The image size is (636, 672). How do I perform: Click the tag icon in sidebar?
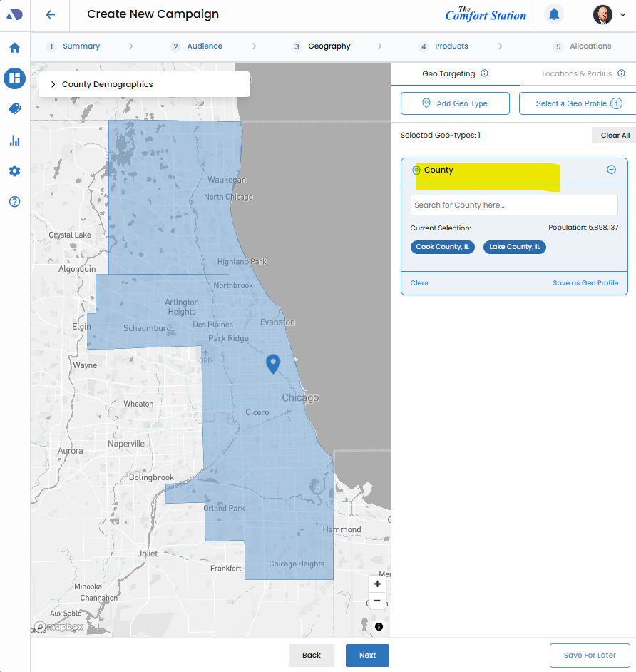point(14,109)
